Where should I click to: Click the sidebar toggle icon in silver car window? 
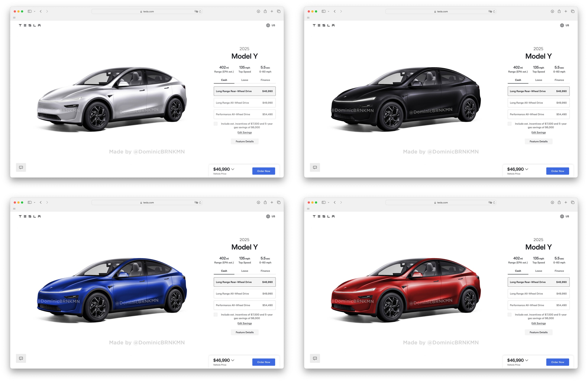30,11
